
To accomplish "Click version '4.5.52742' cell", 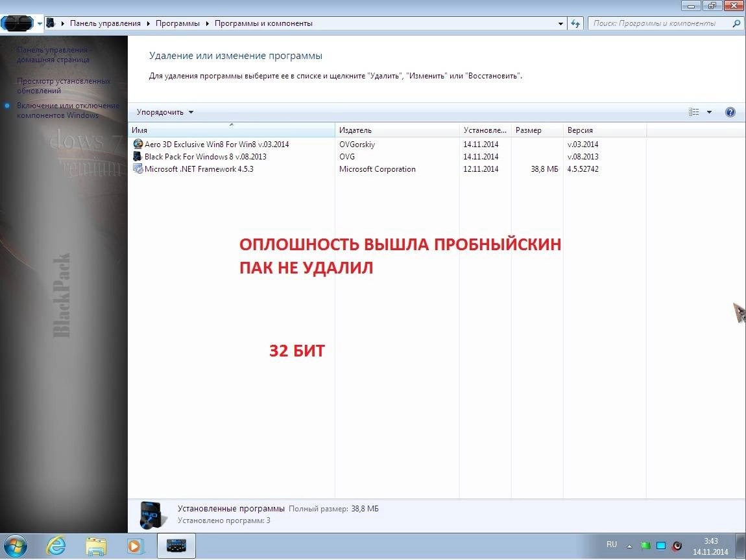I will point(583,169).
